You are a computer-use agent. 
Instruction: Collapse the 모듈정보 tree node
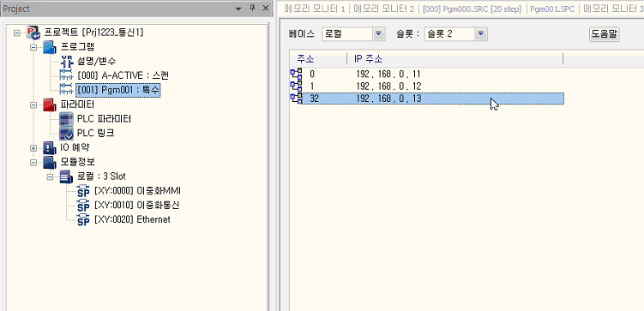[33, 162]
